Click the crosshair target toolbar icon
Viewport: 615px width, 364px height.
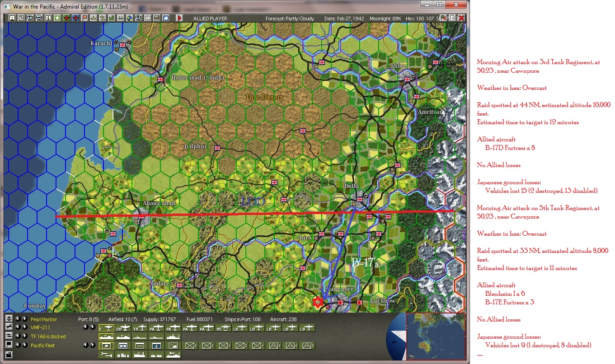pos(138,18)
